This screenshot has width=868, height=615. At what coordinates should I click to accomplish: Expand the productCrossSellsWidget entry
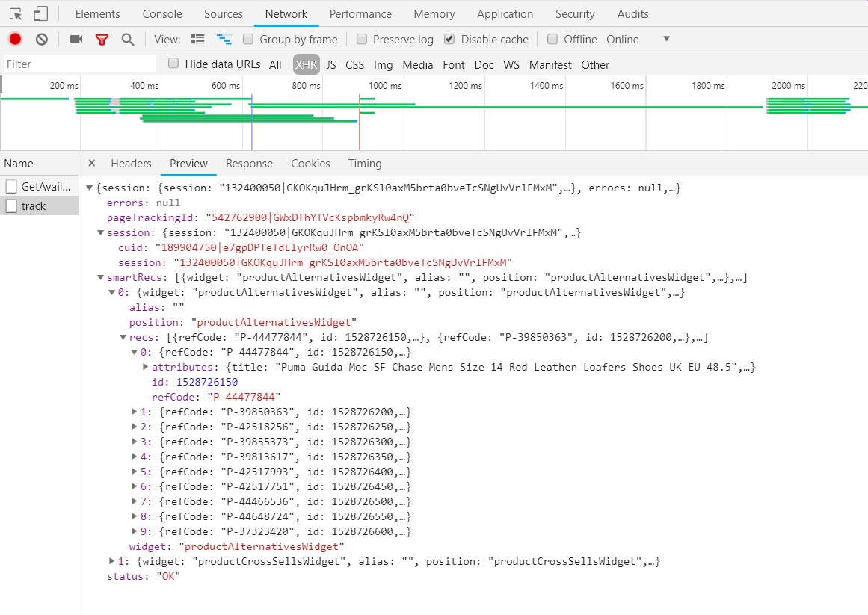click(112, 561)
